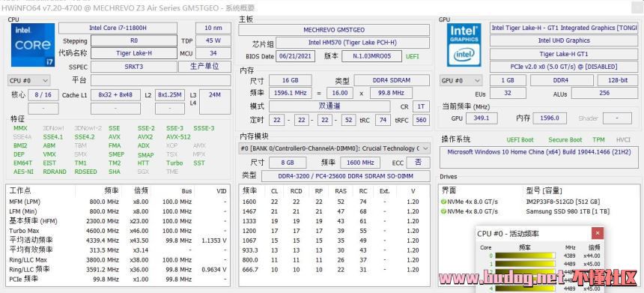This screenshot has height=293, width=644.
Task: Click green check icon beside IM2P33F8-512GD drive
Action: coord(443,202)
